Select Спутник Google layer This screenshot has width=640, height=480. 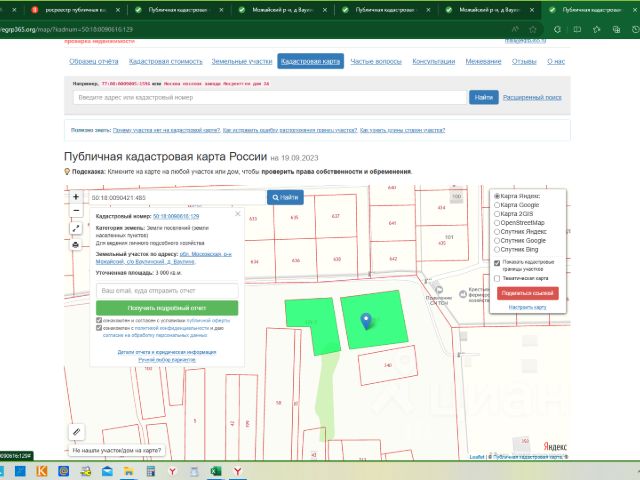pos(497,240)
